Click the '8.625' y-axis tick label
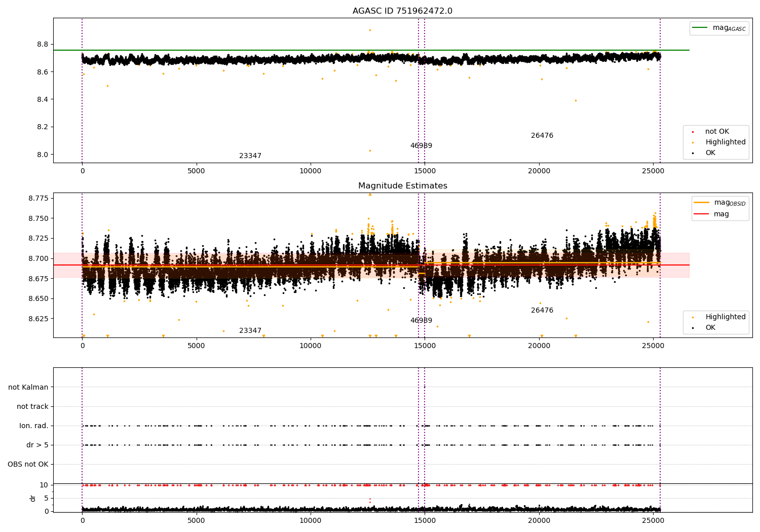 click(39, 319)
